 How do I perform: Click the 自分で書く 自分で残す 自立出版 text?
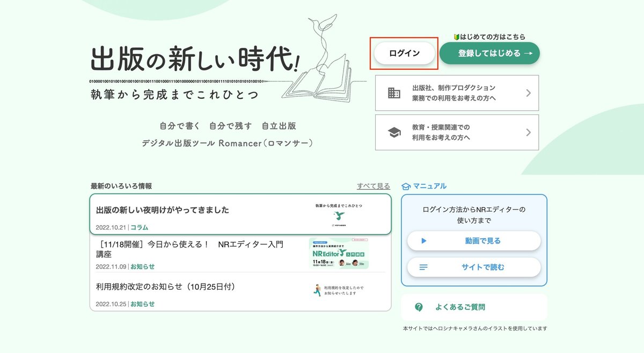coord(228,126)
